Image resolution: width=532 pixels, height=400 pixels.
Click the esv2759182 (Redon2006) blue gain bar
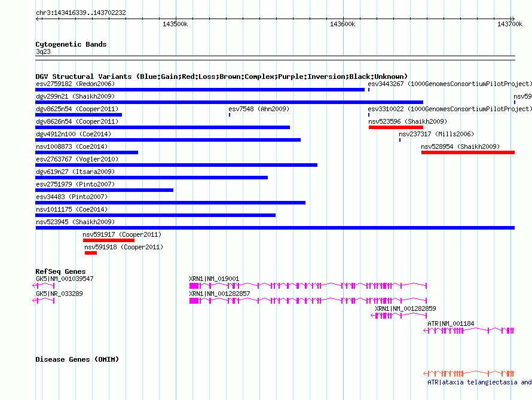click(x=200, y=90)
